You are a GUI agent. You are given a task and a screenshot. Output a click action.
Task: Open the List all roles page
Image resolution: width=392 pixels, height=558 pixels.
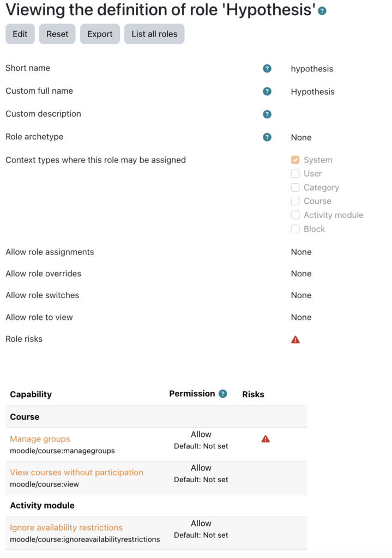point(154,34)
